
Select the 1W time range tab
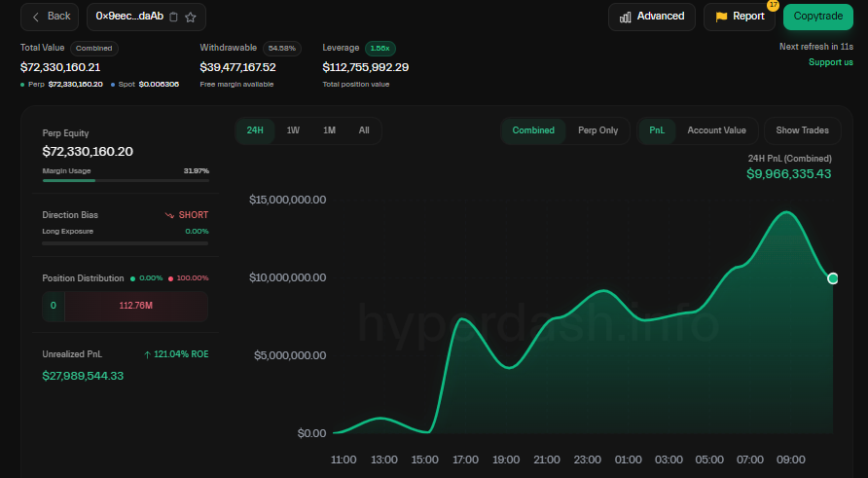293,130
